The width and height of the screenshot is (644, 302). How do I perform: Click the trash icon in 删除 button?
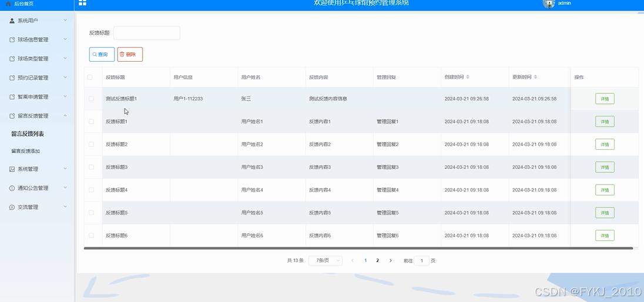point(122,54)
